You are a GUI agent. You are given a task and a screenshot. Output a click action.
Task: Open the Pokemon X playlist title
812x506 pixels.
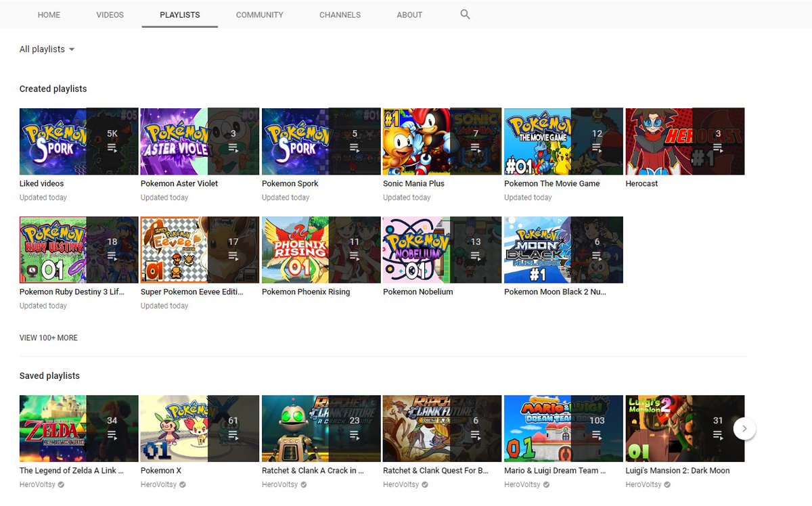[x=161, y=470]
